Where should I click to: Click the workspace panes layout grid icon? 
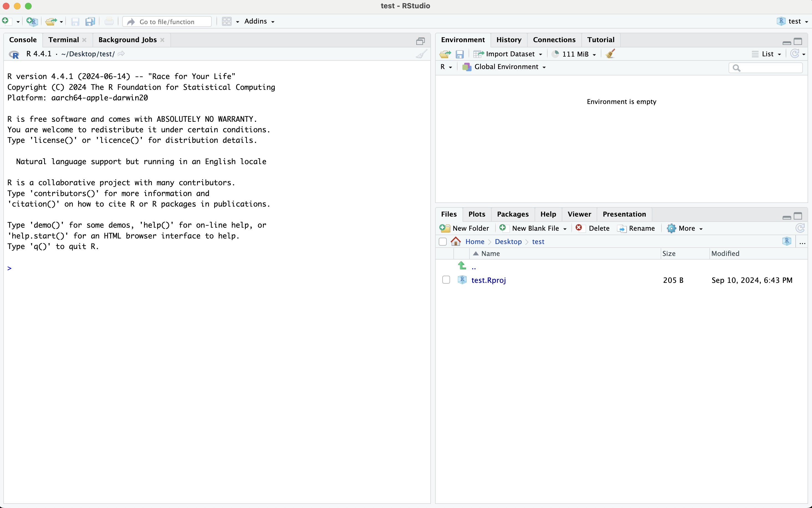pyautogui.click(x=227, y=22)
